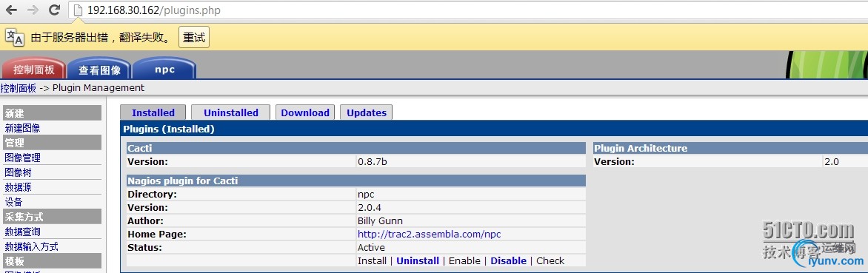Click the 管理 sidebar section header

pos(52,143)
